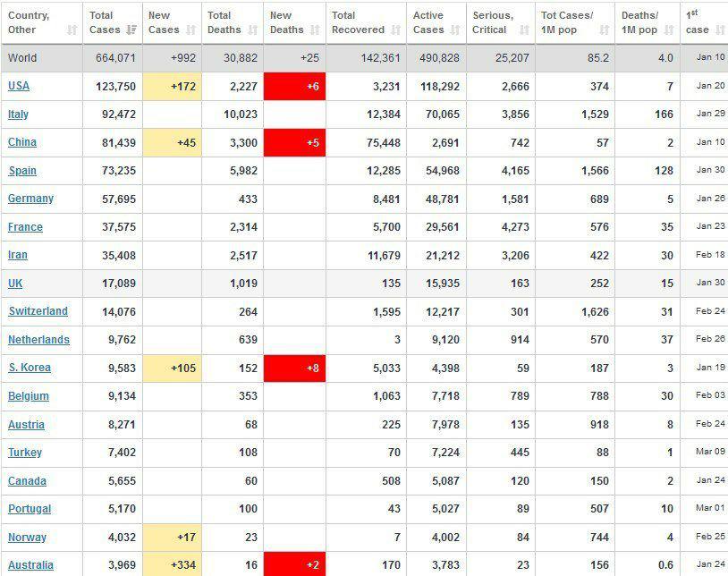
Task: Open the Italy country link
Action: pyautogui.click(x=18, y=114)
